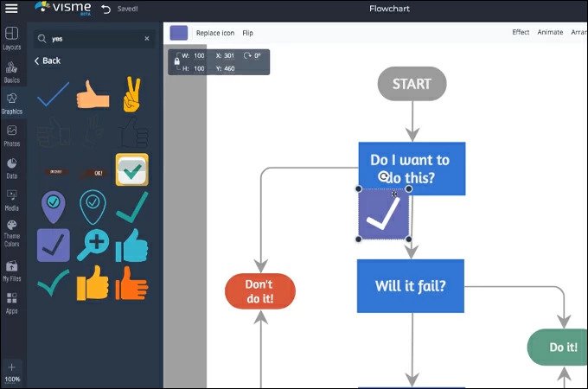Click the zoom plus button above 100%

point(12,367)
